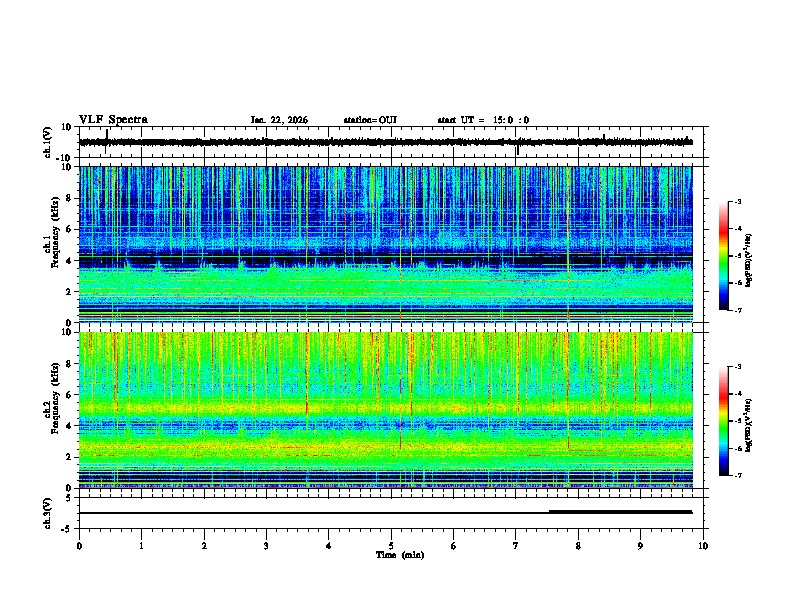This screenshot has width=792, height=612.
Task: Click the thick ch.3 trace segment after minute 7.5
Action: pos(621,512)
